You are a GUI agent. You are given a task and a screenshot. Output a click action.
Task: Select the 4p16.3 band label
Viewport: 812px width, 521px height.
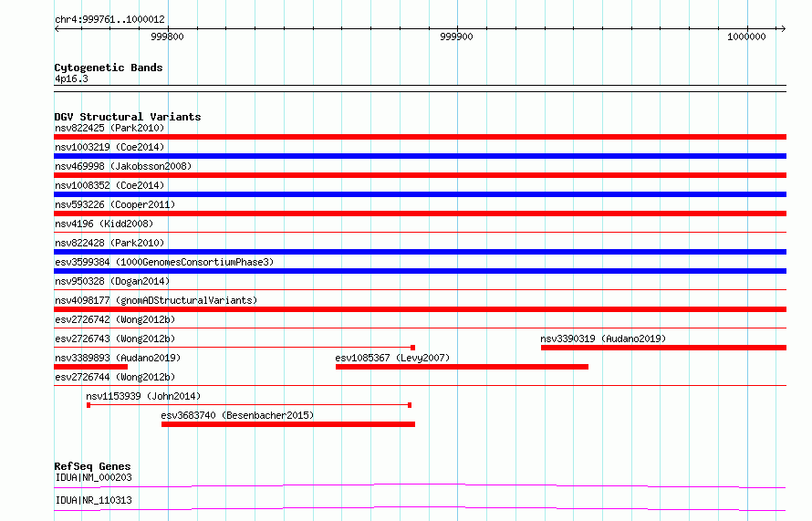(x=71, y=78)
